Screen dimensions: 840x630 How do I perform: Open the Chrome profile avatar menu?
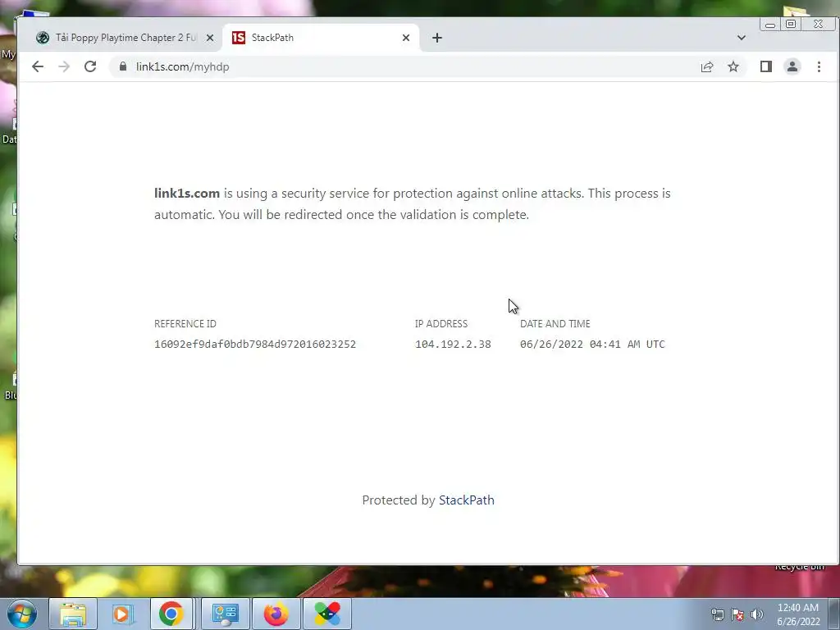tap(792, 66)
